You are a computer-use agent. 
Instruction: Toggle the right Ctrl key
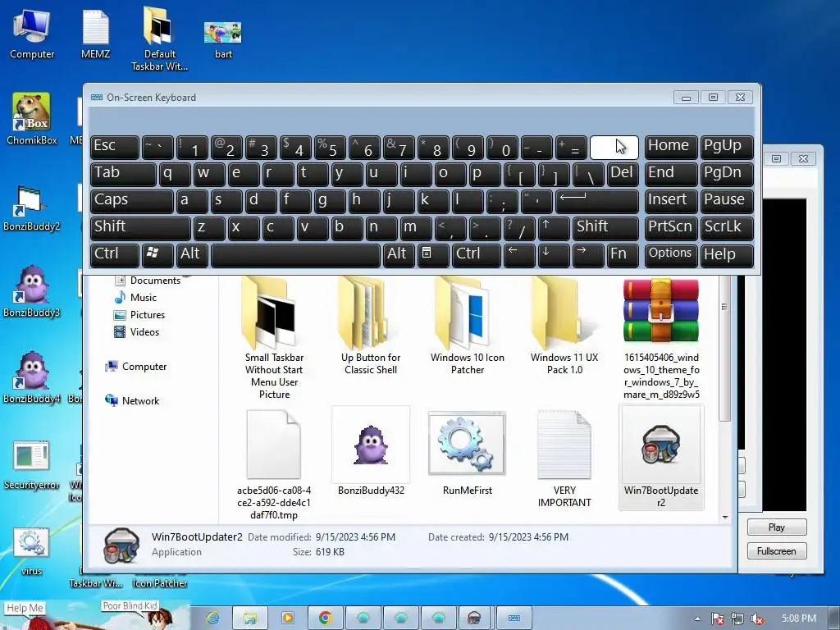pyautogui.click(x=476, y=254)
